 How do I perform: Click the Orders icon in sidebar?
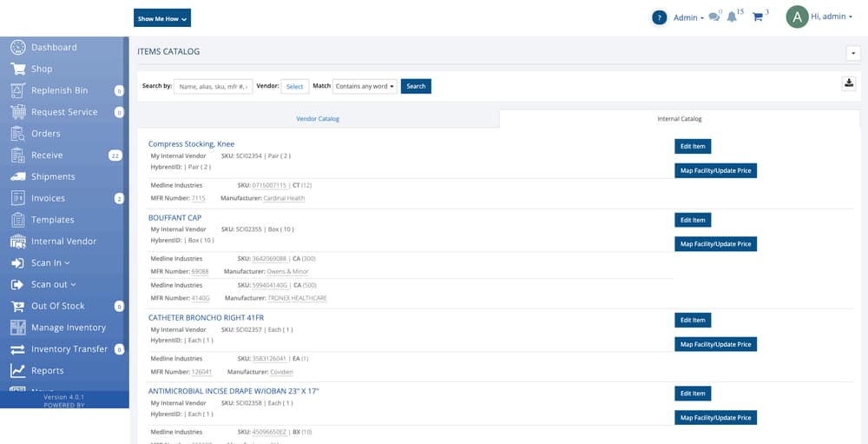coord(17,134)
